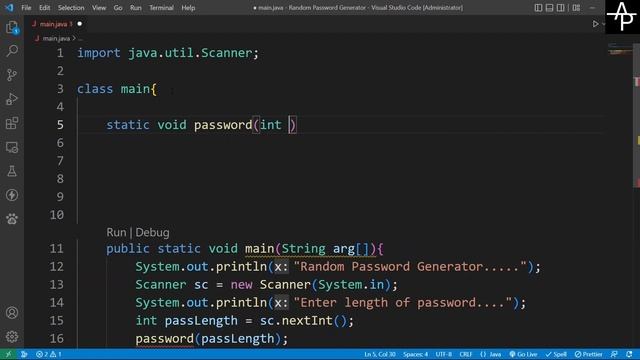Open the File menu
Image resolution: width=640 pixels, height=360 pixels.
26,8
